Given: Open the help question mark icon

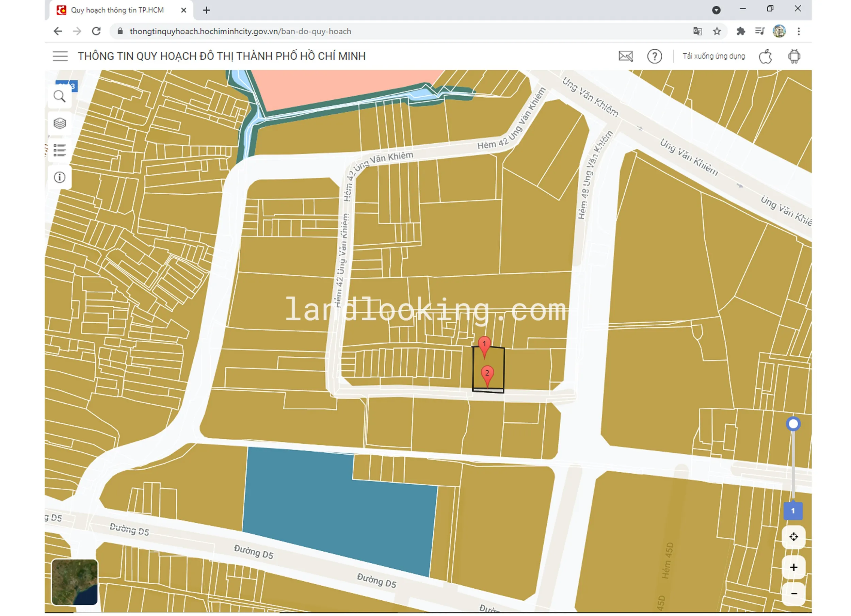Looking at the screenshot, I should click(654, 56).
